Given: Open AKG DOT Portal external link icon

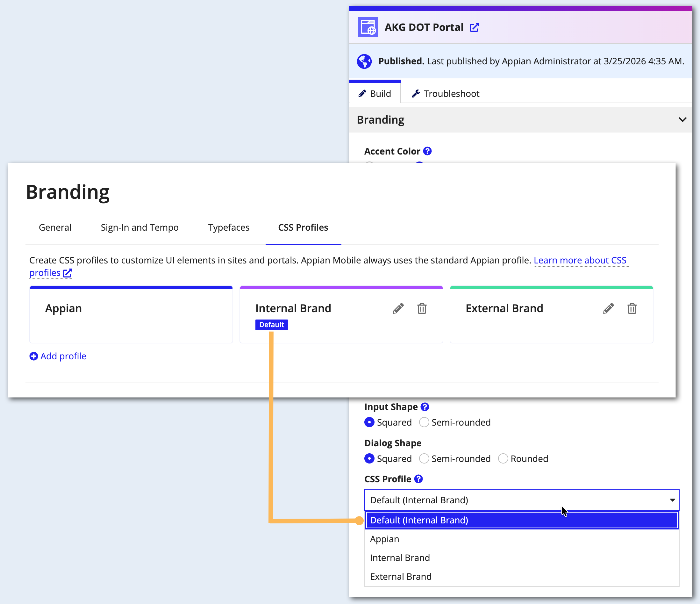Looking at the screenshot, I should click(474, 27).
